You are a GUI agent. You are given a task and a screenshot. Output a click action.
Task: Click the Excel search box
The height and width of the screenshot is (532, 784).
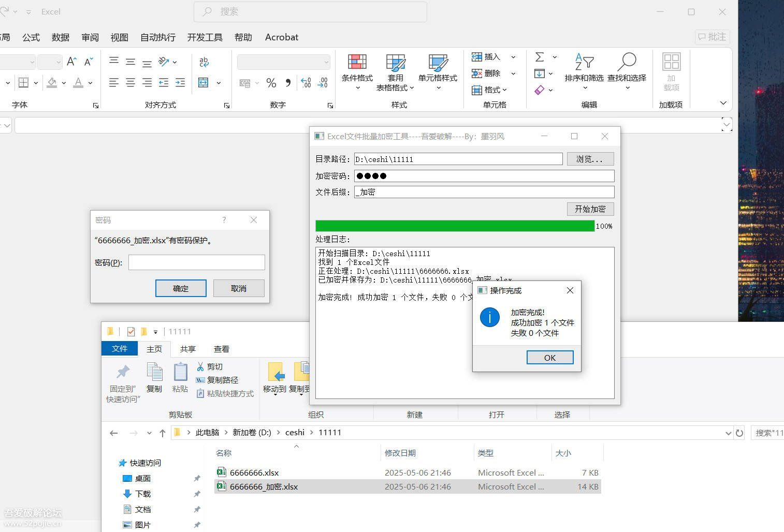click(310, 11)
